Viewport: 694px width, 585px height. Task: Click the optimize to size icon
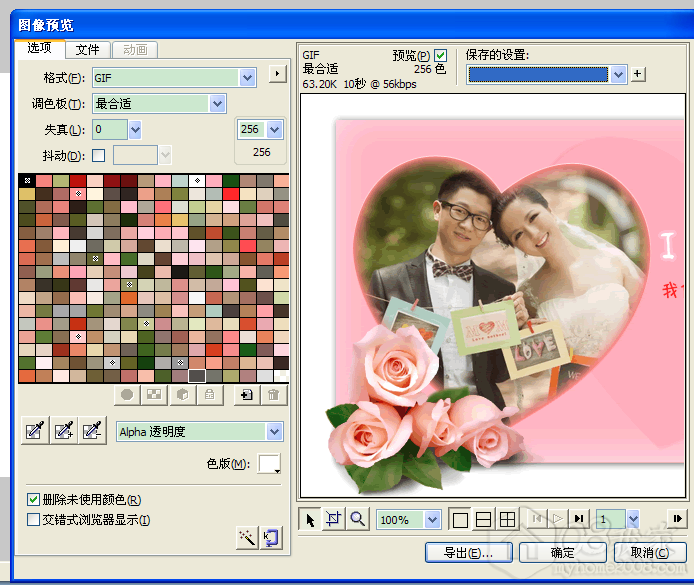(x=270, y=537)
